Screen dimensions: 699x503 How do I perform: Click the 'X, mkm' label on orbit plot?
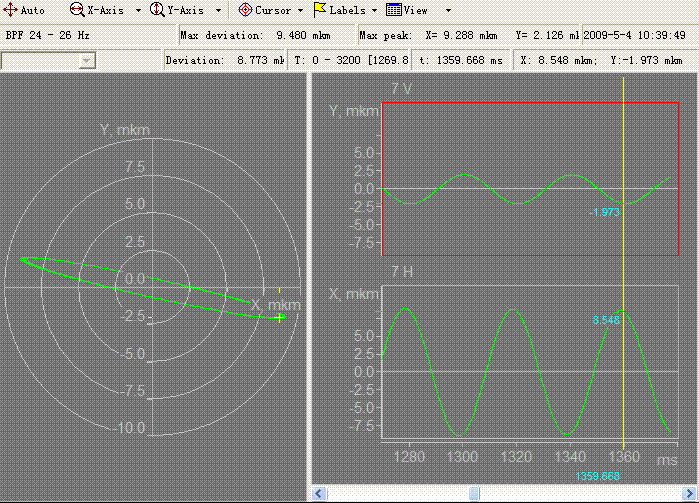click(x=275, y=305)
